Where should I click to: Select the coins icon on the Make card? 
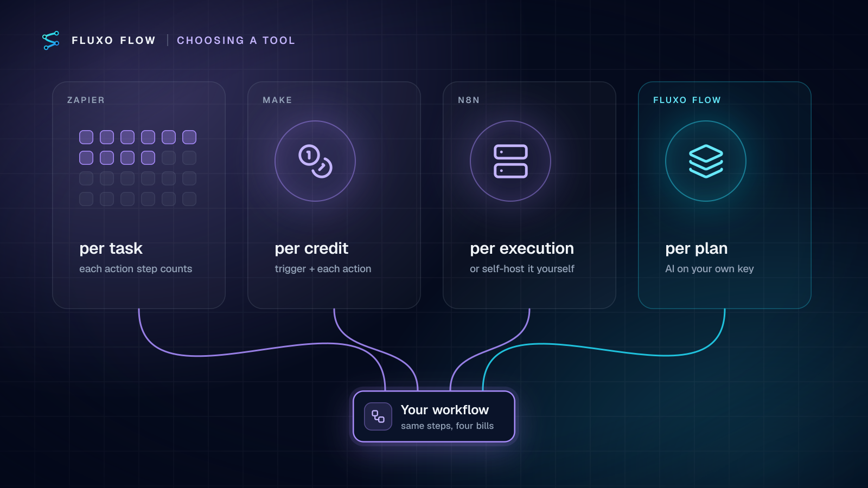pos(315,161)
